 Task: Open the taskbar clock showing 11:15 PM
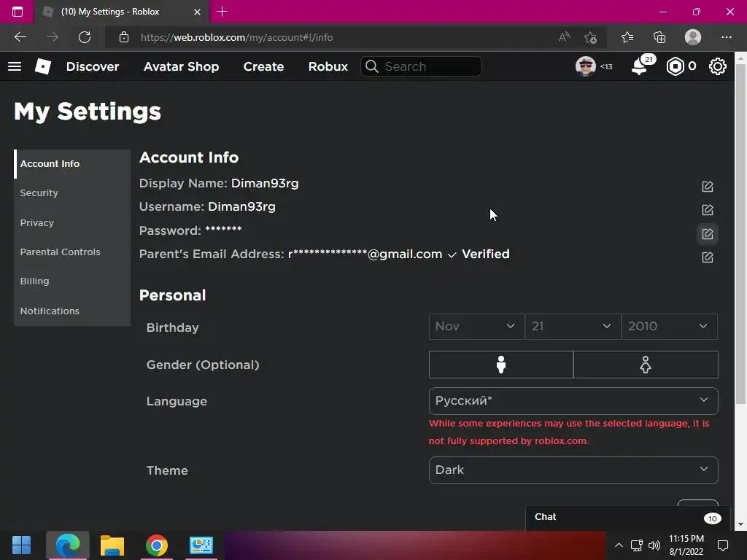click(686, 545)
